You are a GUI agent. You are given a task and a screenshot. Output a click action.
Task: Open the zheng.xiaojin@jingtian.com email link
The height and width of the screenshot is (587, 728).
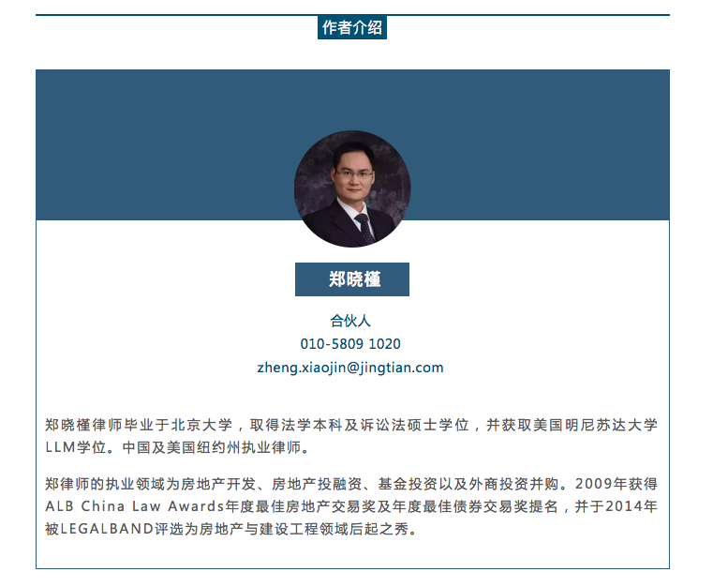350,368
